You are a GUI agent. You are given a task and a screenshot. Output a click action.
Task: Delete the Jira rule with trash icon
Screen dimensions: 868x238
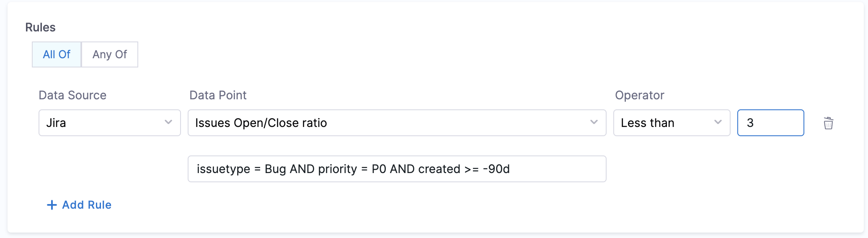tap(828, 123)
